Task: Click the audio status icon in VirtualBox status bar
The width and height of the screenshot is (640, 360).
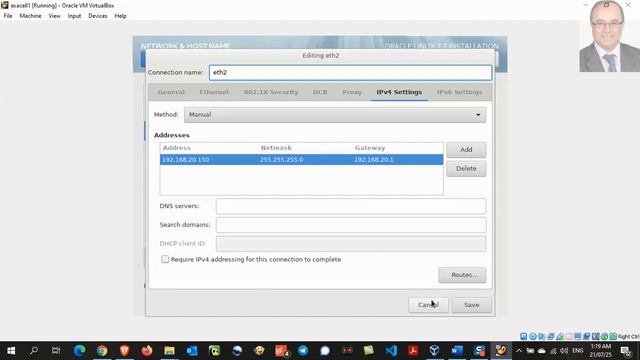Action: click(x=542, y=336)
